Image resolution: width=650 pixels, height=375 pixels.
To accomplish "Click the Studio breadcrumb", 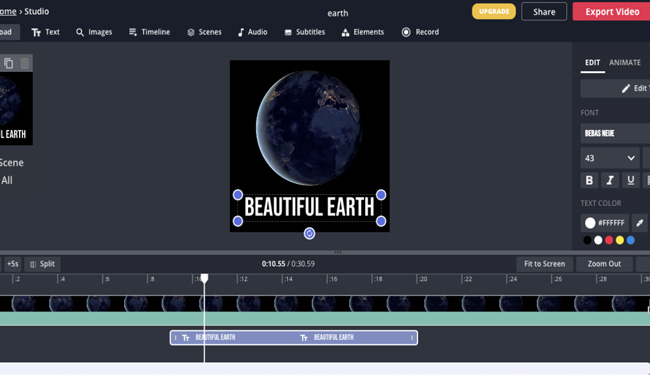I will click(x=36, y=11).
